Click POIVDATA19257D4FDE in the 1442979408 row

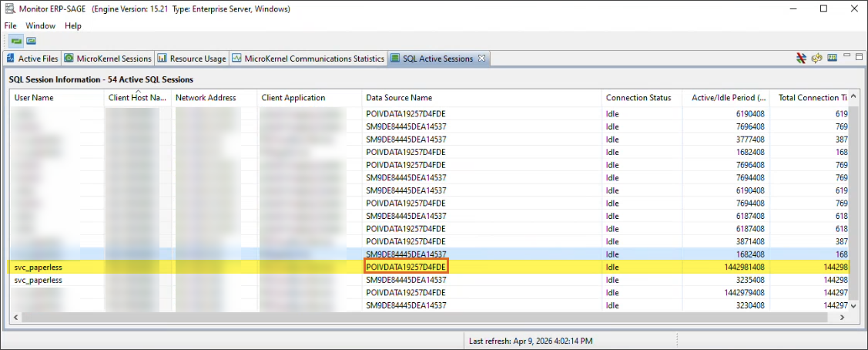[406, 292]
